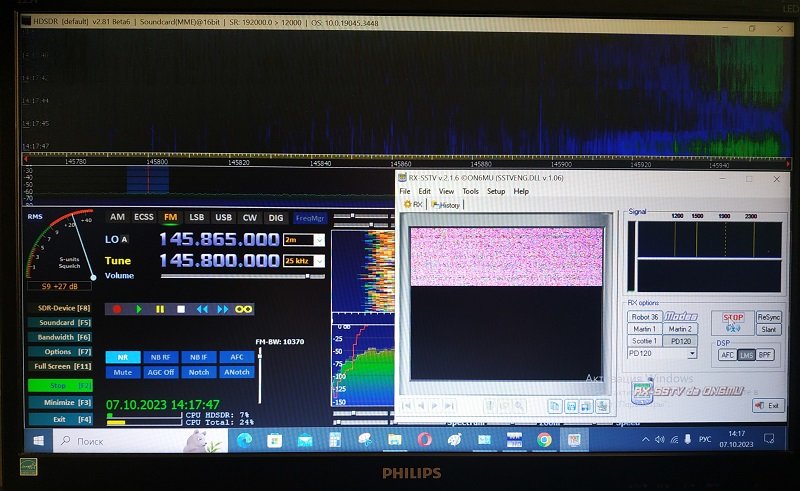
Task: Click the green Play button in HDSDR
Action: tap(139, 309)
